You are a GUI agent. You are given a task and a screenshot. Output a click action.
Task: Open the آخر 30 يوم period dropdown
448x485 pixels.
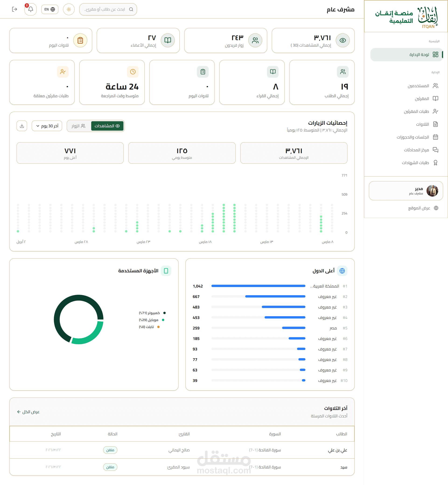47,126
